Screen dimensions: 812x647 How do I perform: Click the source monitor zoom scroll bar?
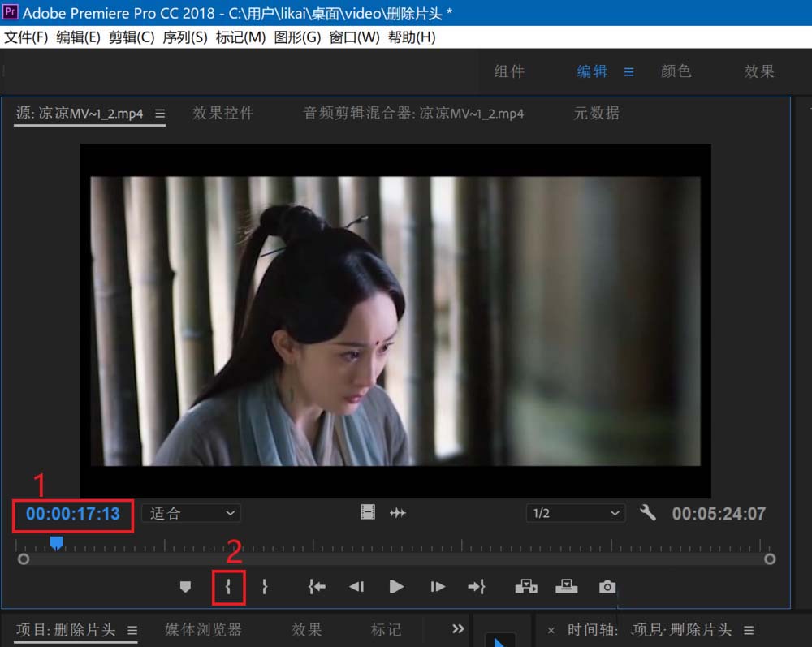397,559
